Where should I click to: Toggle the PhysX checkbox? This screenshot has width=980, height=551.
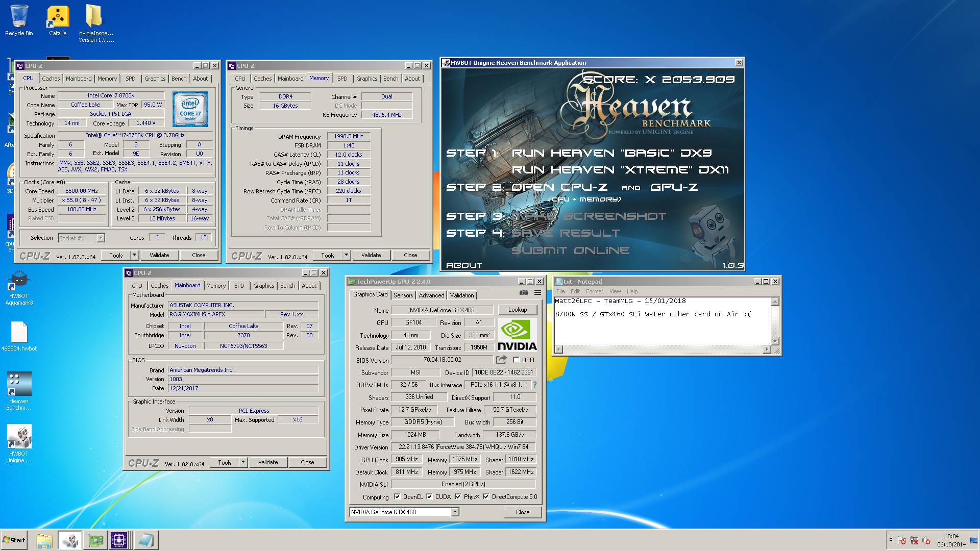click(458, 497)
